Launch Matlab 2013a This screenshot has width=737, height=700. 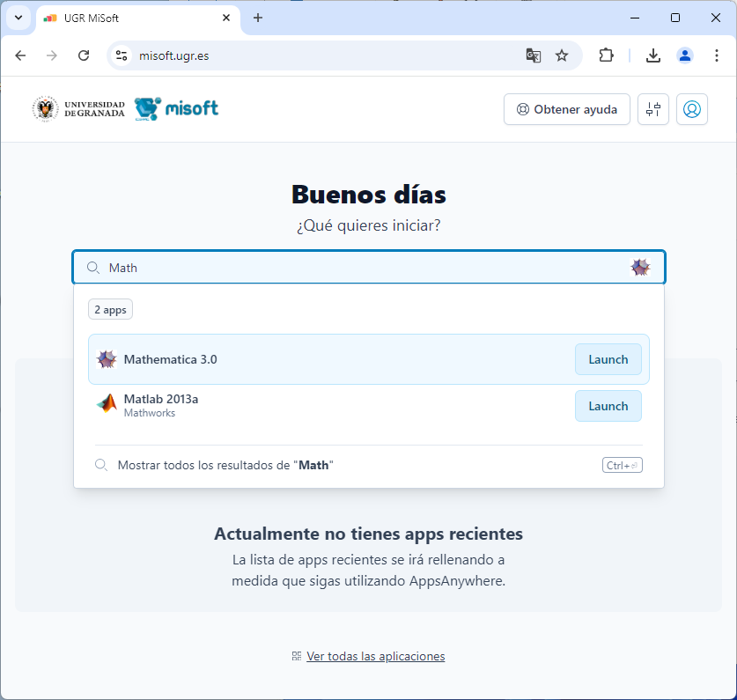tap(608, 406)
